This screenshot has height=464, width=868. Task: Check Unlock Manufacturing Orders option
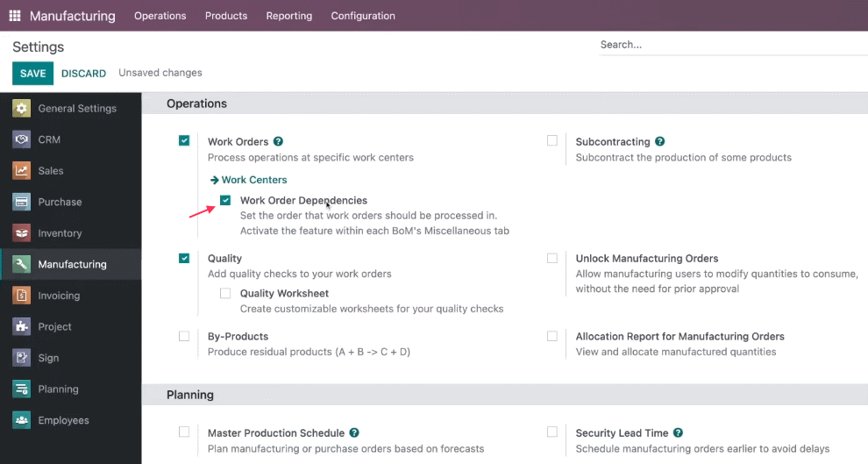pyautogui.click(x=552, y=258)
